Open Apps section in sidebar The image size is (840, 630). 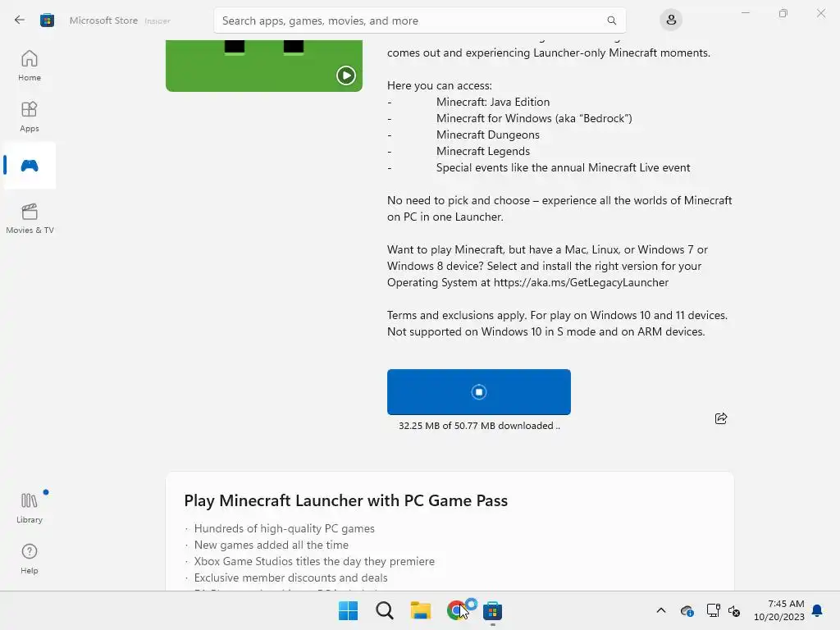30,116
